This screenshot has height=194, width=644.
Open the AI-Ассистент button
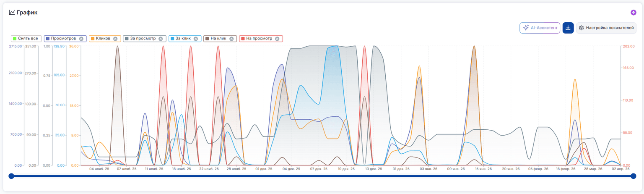pyautogui.click(x=540, y=28)
